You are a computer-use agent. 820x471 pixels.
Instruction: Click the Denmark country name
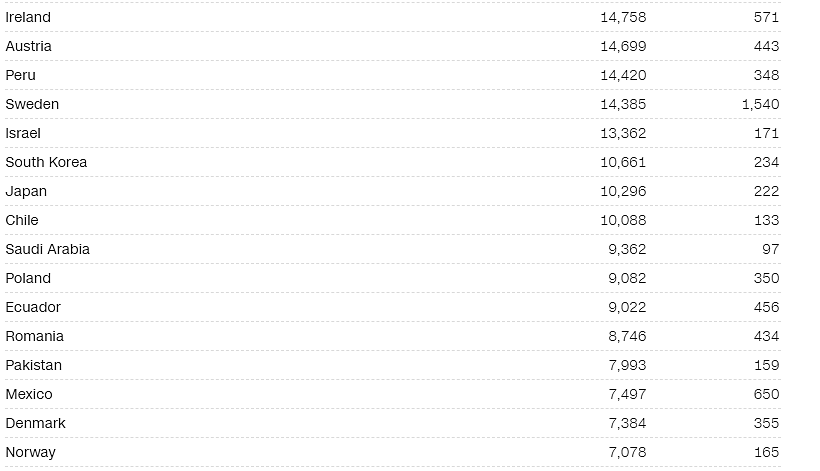(36, 423)
